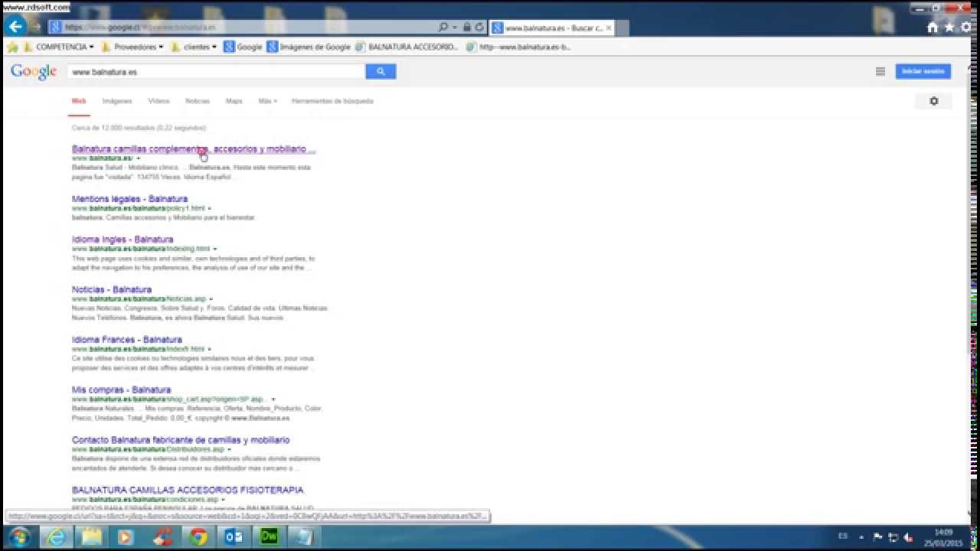Select the www.balnatura.es - Buscar tab
This screenshot has width=980, height=551.
tap(551, 28)
